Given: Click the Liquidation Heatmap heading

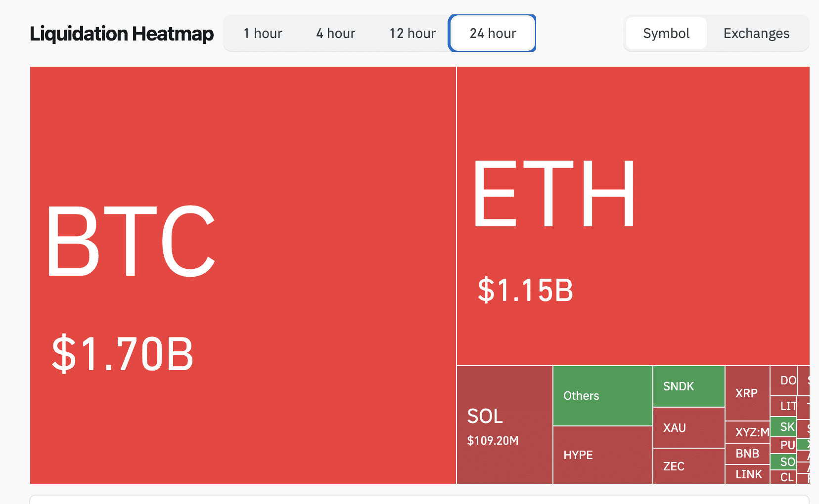Looking at the screenshot, I should pyautogui.click(x=122, y=34).
